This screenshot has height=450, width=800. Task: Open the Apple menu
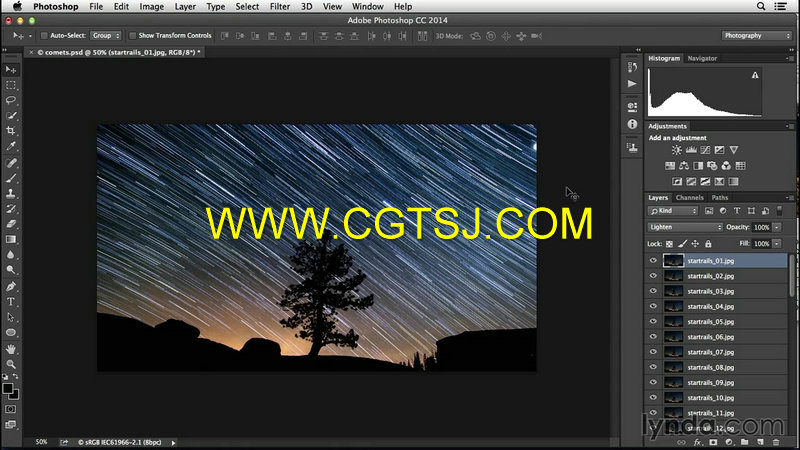pyautogui.click(x=17, y=7)
